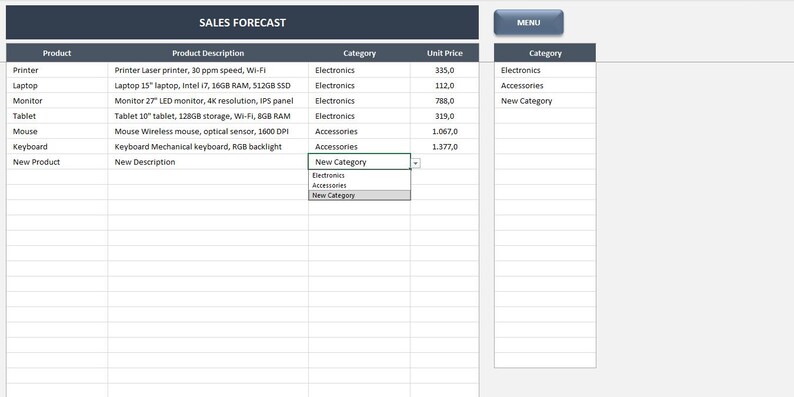
Task: Select unit price 112,0 for Laptop
Action: (x=444, y=86)
